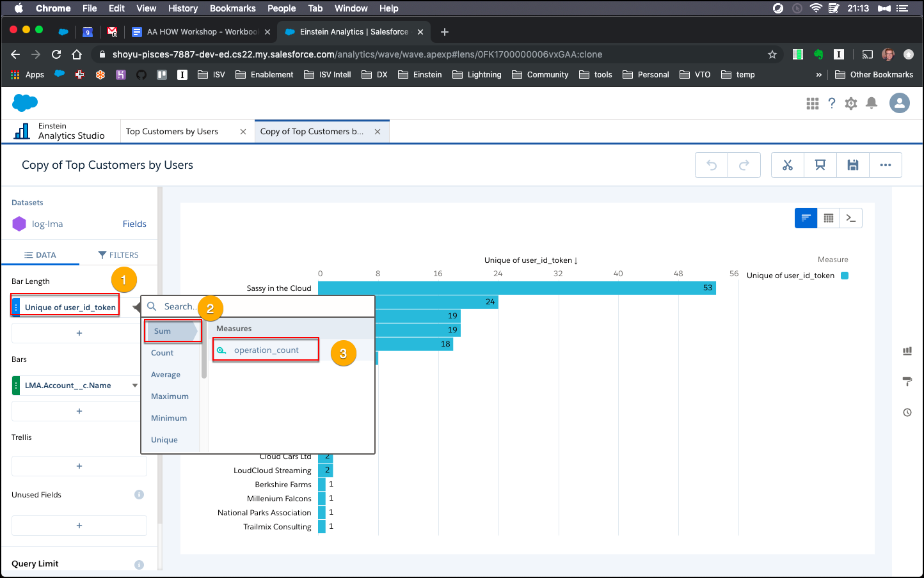Click the Sassy in the Cloud bar

tap(517, 288)
